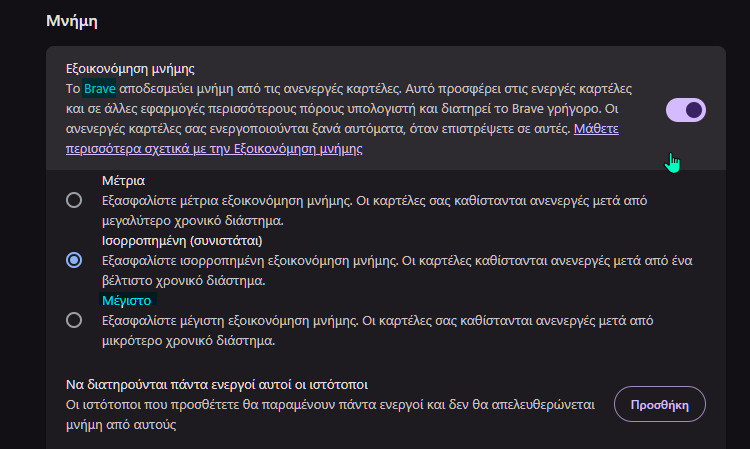The width and height of the screenshot is (750, 449).
Task: Select the Μέγιστο radio button
Action: [74, 320]
